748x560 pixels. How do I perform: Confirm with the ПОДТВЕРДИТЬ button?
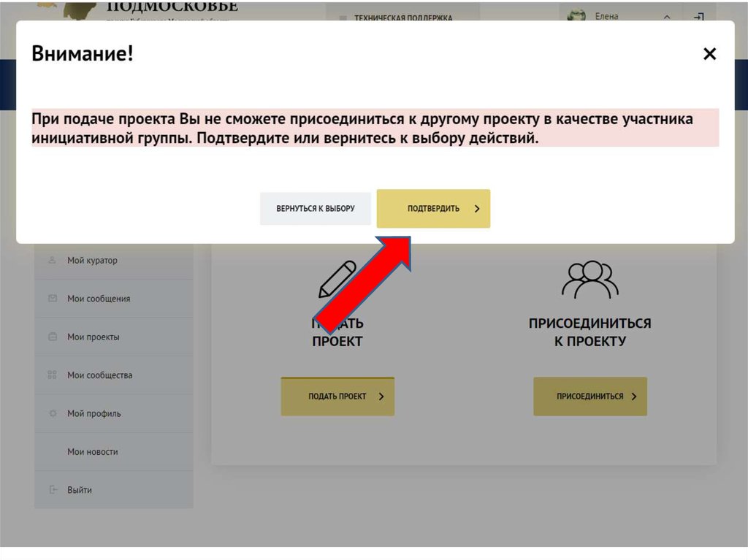[x=433, y=209]
